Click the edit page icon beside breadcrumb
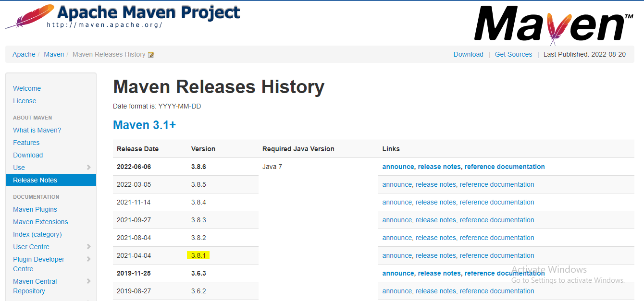Image resolution: width=644 pixels, height=301 pixels. coord(151,55)
